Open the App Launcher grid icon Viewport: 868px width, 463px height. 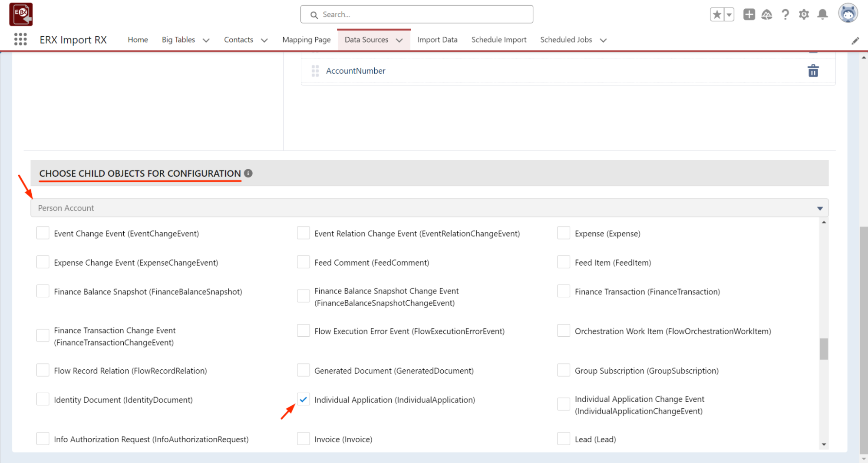coord(20,39)
